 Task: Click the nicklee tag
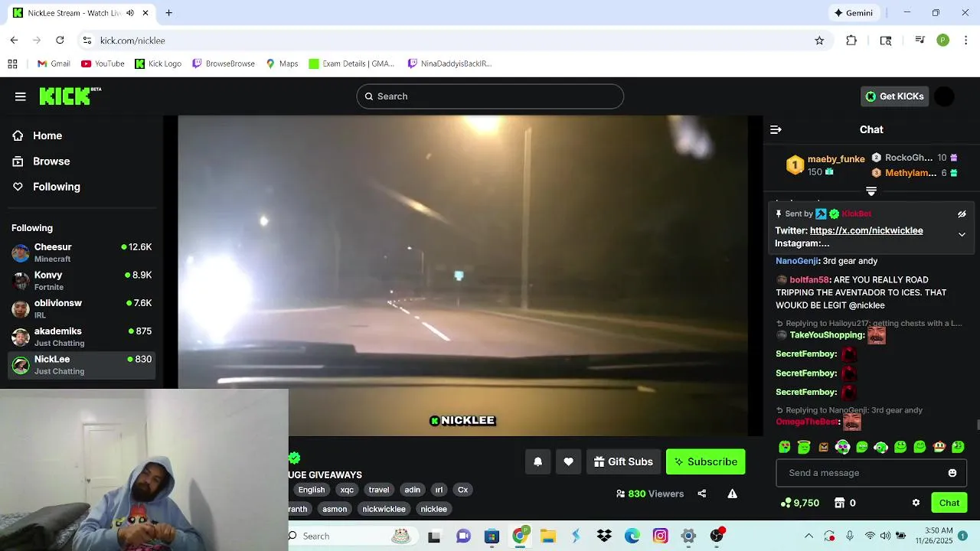433,509
